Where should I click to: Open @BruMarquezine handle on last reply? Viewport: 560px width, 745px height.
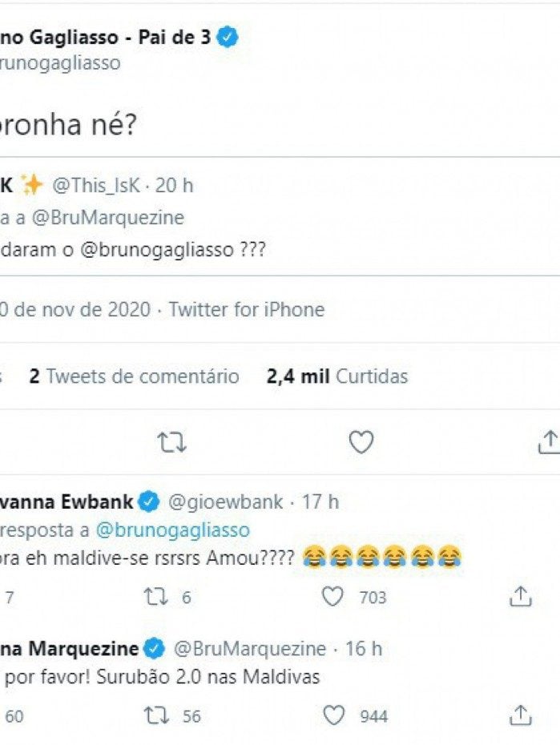(x=250, y=648)
